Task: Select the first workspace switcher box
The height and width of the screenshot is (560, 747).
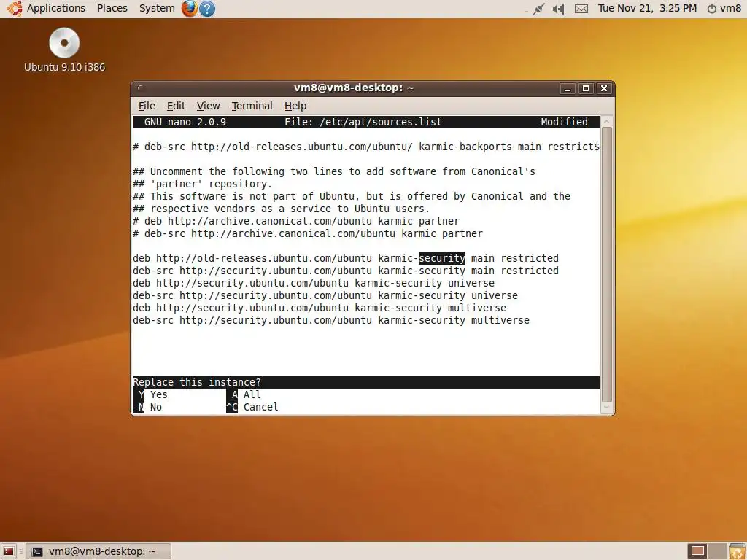Action: coord(697,551)
